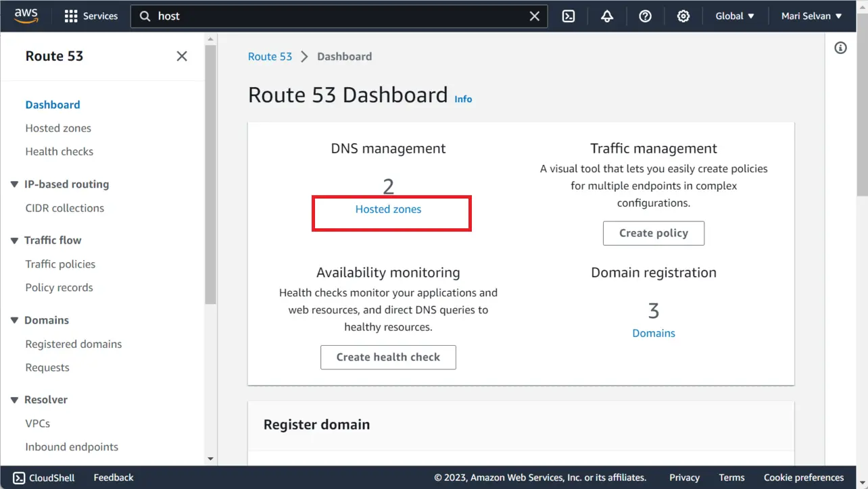Open Cookie preferences in the footer

(x=804, y=478)
